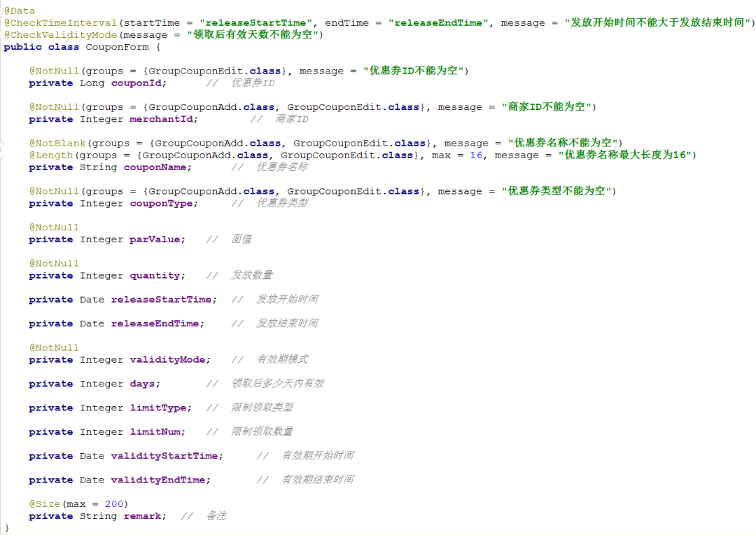Image resolution: width=756 pixels, height=535 pixels.
Task: Click the fold marker beside @Data
Action: pos(2,10)
